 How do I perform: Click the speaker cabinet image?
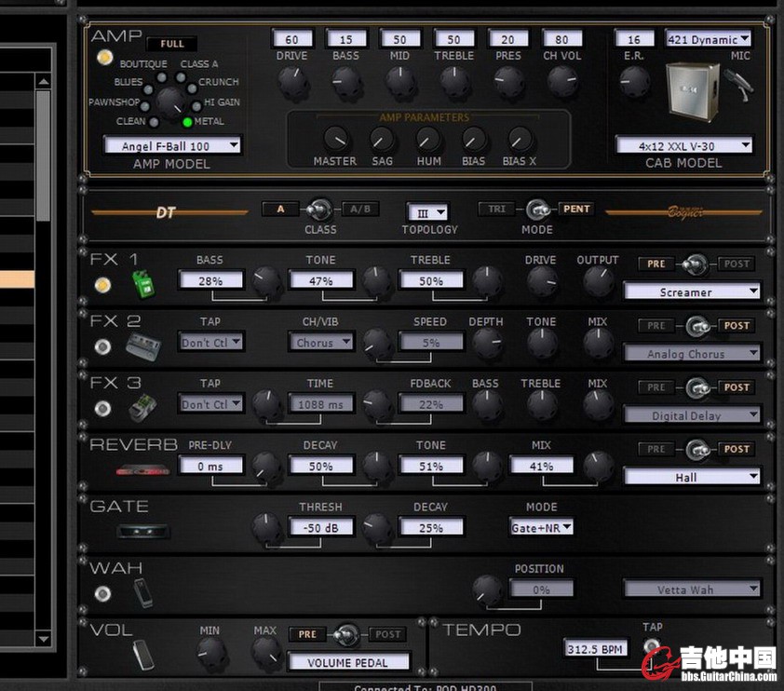tap(694, 92)
